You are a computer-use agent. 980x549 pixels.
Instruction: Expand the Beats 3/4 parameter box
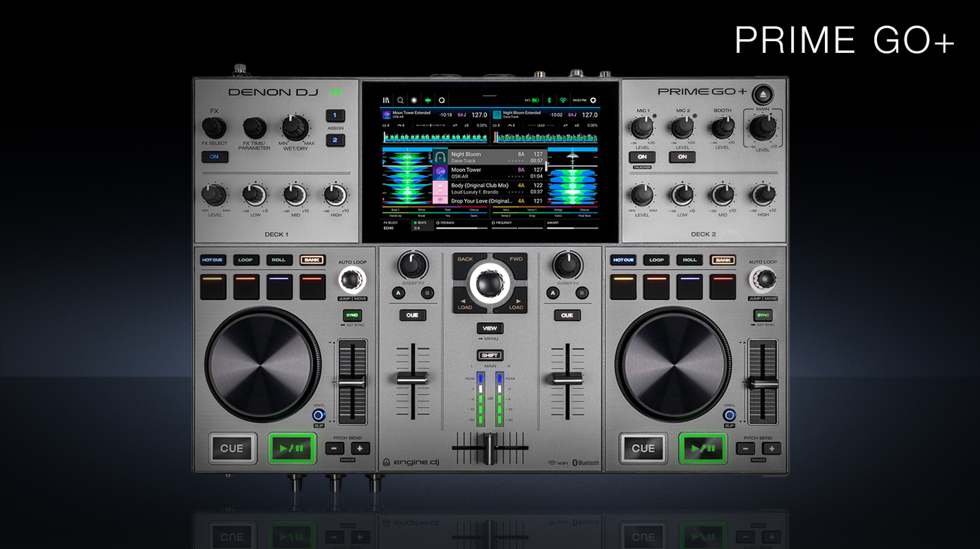tap(422, 226)
